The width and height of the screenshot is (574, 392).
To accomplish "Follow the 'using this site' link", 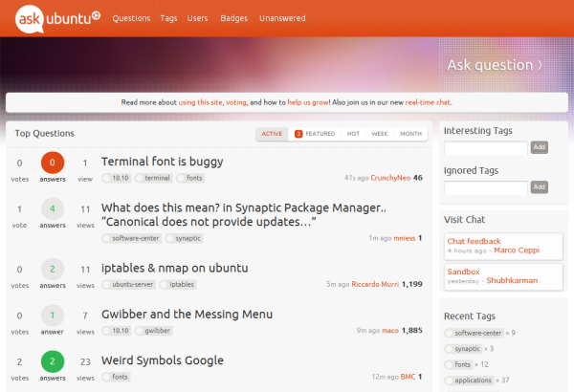I will click(200, 102).
